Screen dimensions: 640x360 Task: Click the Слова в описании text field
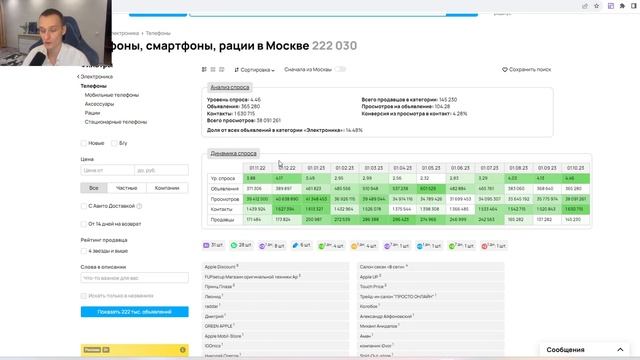point(135,278)
